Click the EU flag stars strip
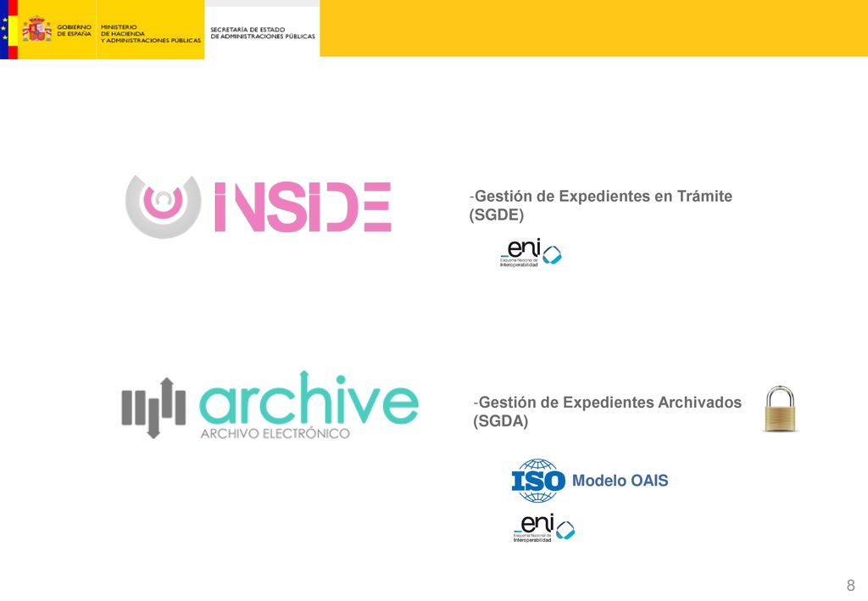The width and height of the screenshot is (868, 601). 4,30
